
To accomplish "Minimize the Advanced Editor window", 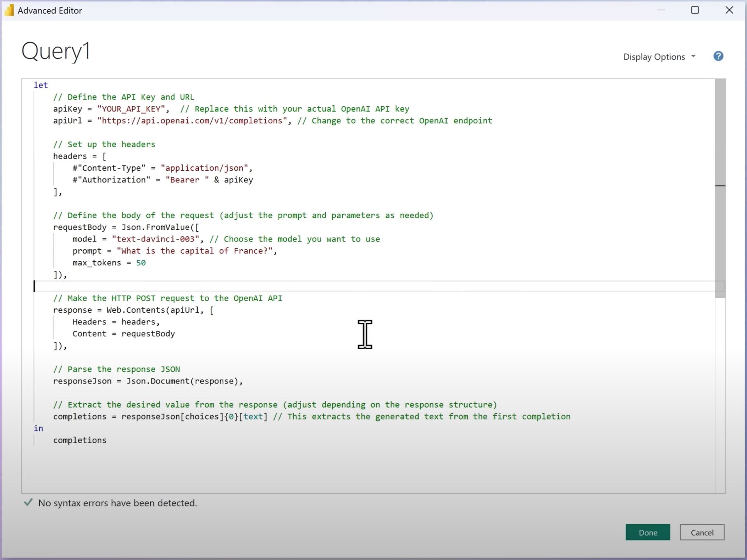I will click(x=661, y=10).
